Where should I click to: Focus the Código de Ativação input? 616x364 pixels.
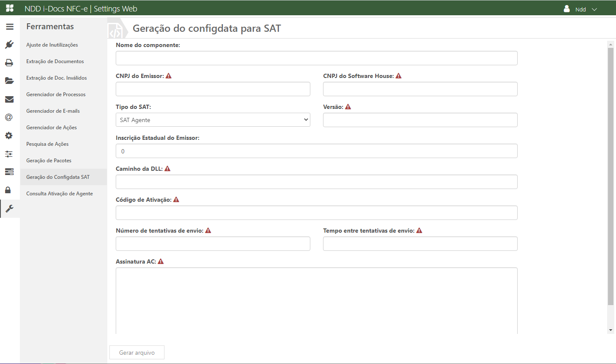(316, 213)
